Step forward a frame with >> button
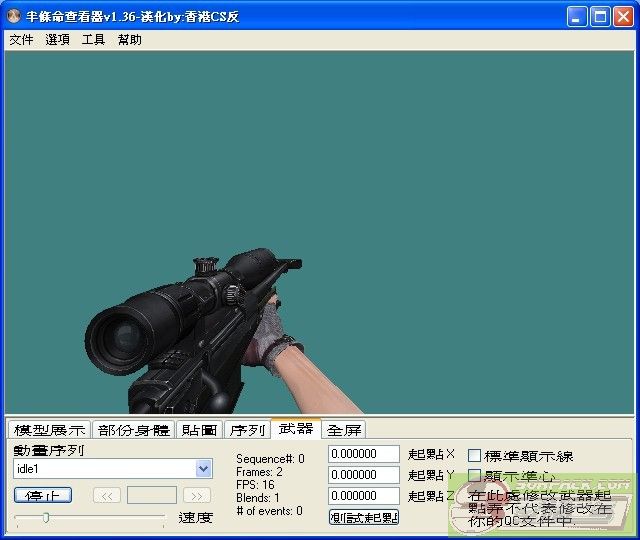640x540 pixels. click(197, 496)
